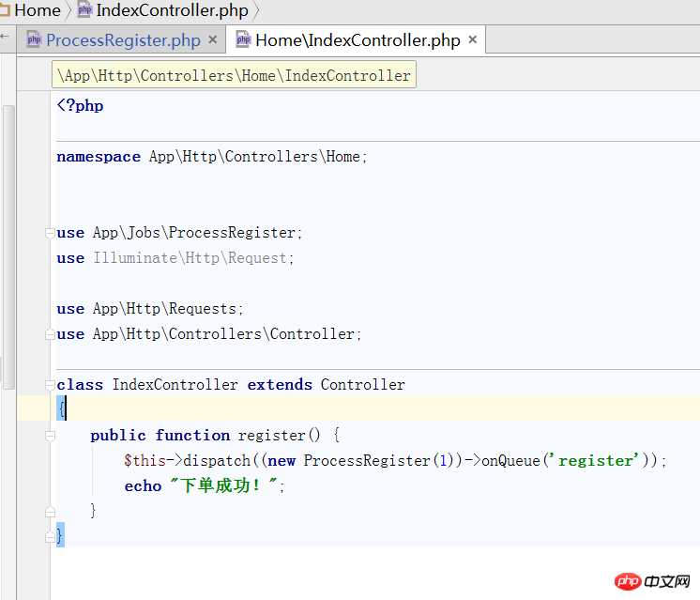Click IndexController.php in the navigation breadcrumb
This screenshot has width=700, height=600.
point(173,10)
